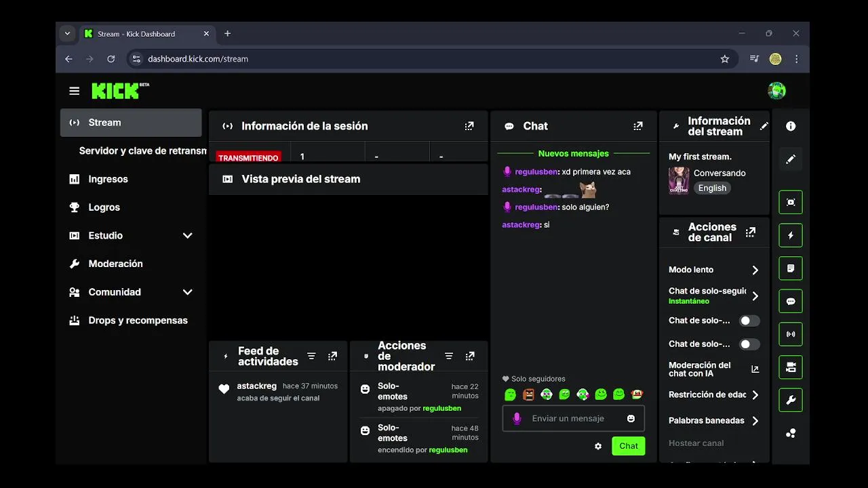The width and height of the screenshot is (868, 488).
Task: Open Modo lento options
Action: pos(714,270)
